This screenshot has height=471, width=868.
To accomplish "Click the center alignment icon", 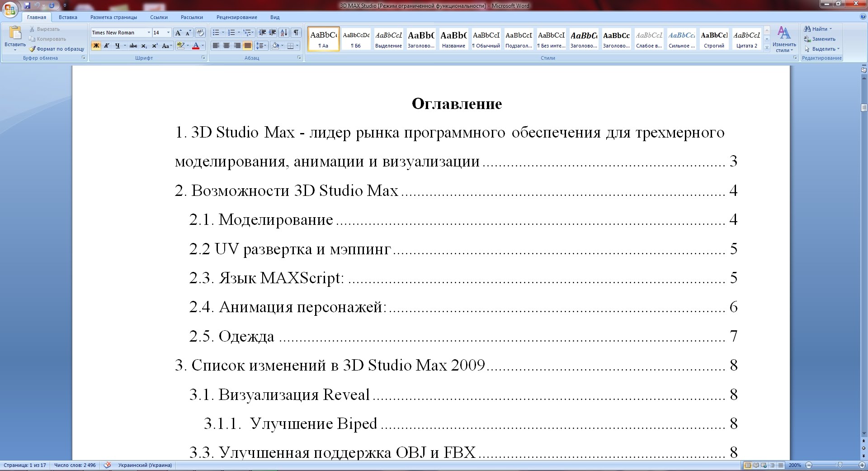I will click(x=226, y=46).
